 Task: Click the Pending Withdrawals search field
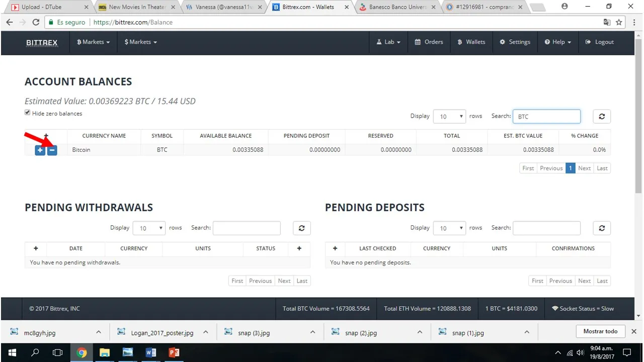pos(247,228)
